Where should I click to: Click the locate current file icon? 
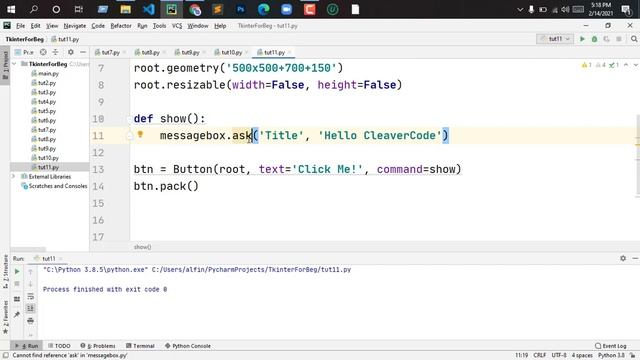(43, 52)
